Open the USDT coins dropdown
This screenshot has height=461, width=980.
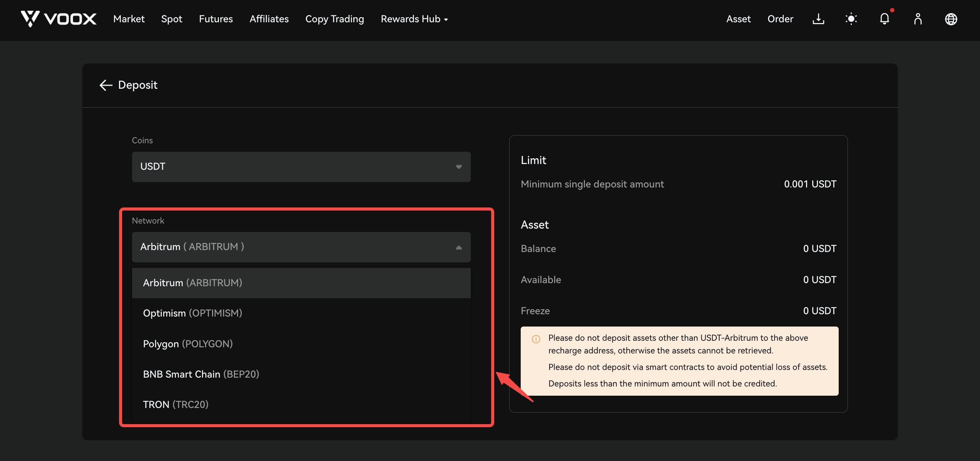point(301,167)
